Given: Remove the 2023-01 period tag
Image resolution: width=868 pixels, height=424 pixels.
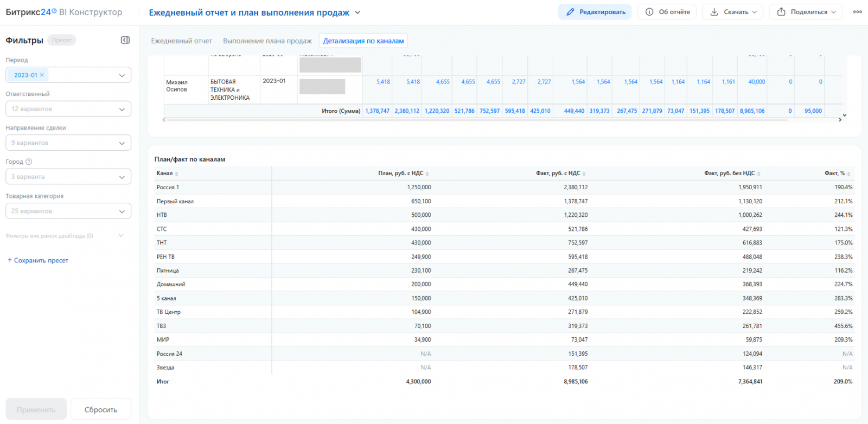Looking at the screenshot, I should point(42,75).
